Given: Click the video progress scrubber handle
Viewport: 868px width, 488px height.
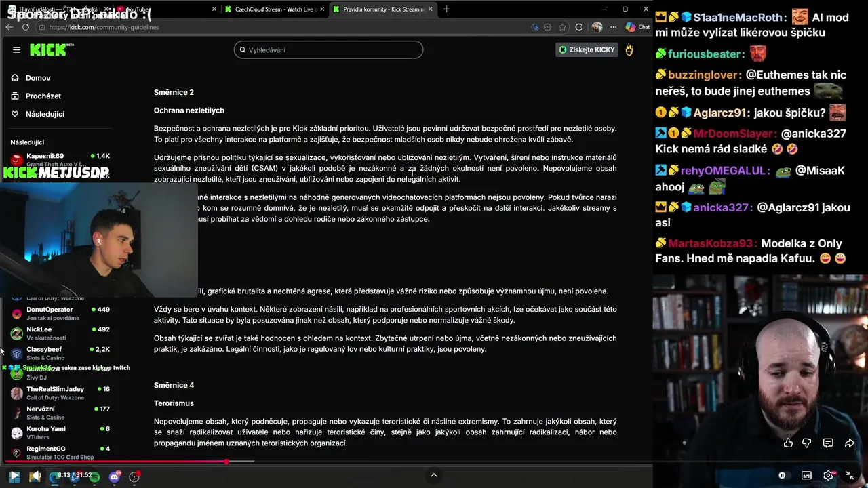Looking at the screenshot, I should coord(226,462).
